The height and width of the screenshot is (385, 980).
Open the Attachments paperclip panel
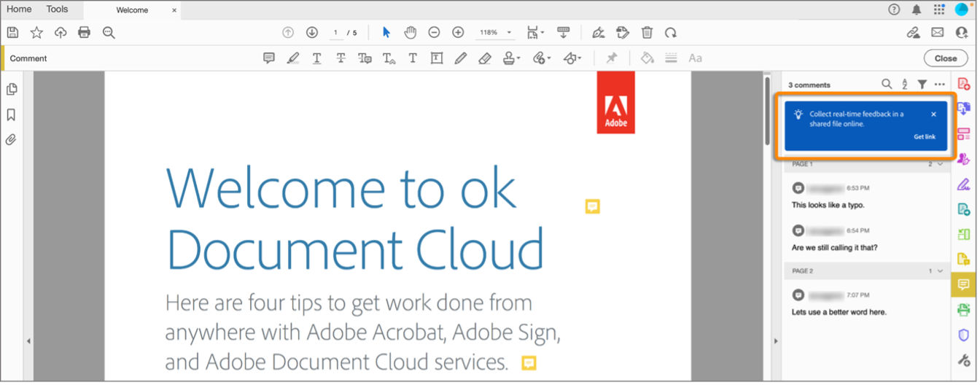click(12, 139)
